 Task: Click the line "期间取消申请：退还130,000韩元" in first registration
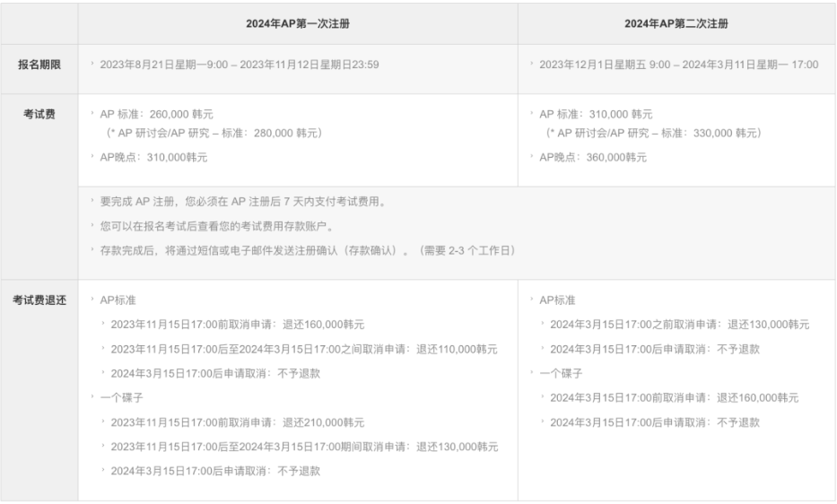(x=304, y=447)
